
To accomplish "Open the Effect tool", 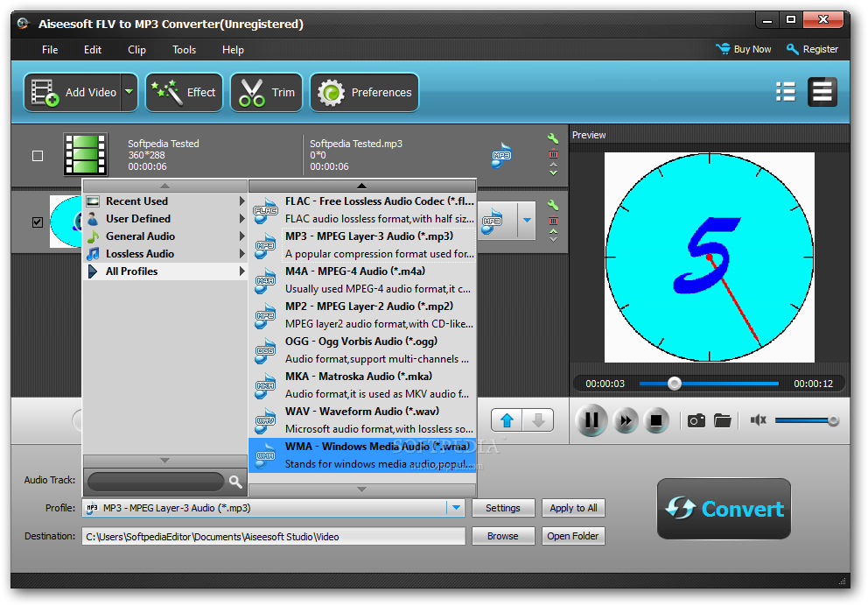I will (185, 93).
